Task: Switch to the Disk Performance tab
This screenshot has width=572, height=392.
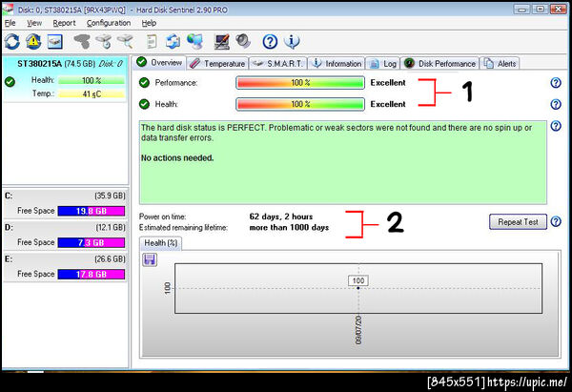Action: (439, 64)
